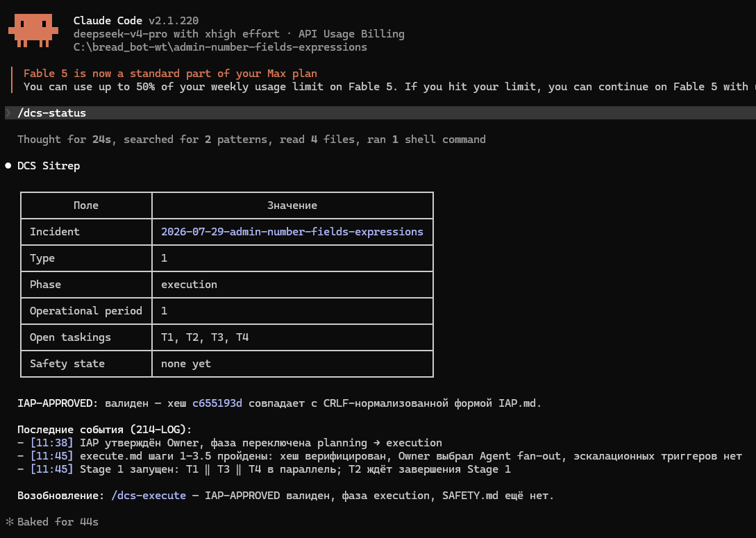Click the 'execution' value cell
756x538 pixels.
292,285
